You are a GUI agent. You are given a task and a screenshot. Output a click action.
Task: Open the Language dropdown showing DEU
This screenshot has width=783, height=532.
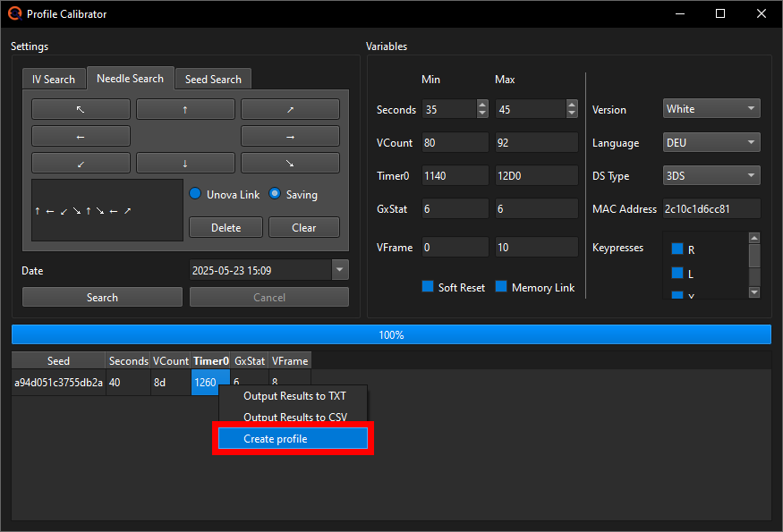tap(711, 142)
